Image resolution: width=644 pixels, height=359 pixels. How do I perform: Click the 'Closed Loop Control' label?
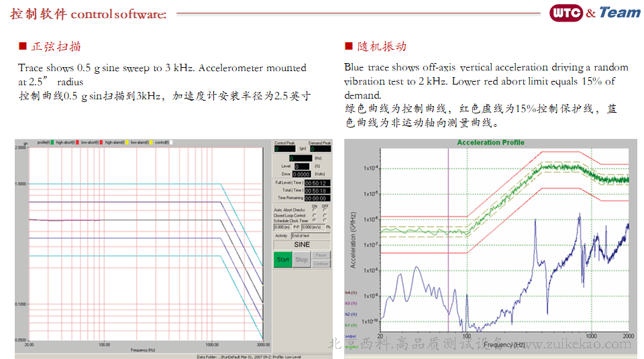tap(290, 215)
